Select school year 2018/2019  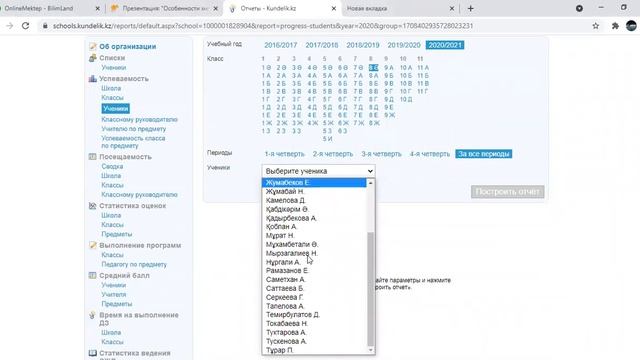pos(363,45)
